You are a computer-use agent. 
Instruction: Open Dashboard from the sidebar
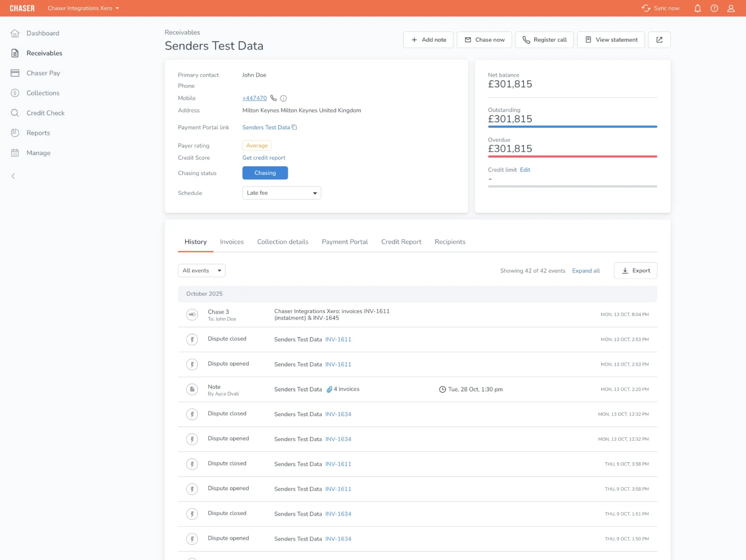coord(43,33)
